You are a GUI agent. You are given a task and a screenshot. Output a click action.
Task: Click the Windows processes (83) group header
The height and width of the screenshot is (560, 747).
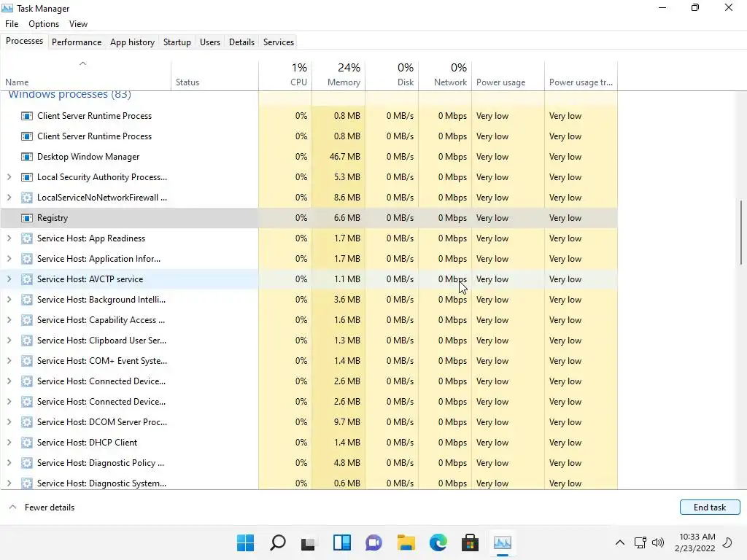click(69, 94)
